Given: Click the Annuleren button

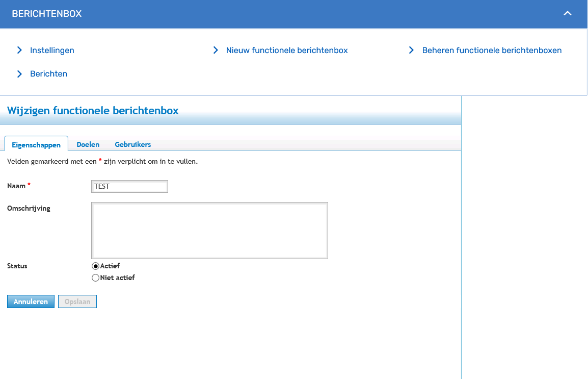Looking at the screenshot, I should pyautogui.click(x=31, y=301).
